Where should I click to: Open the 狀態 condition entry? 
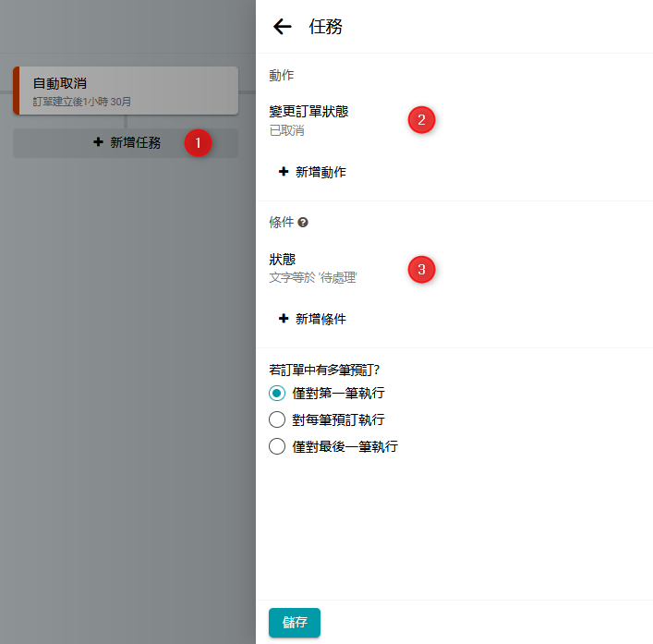(x=283, y=260)
